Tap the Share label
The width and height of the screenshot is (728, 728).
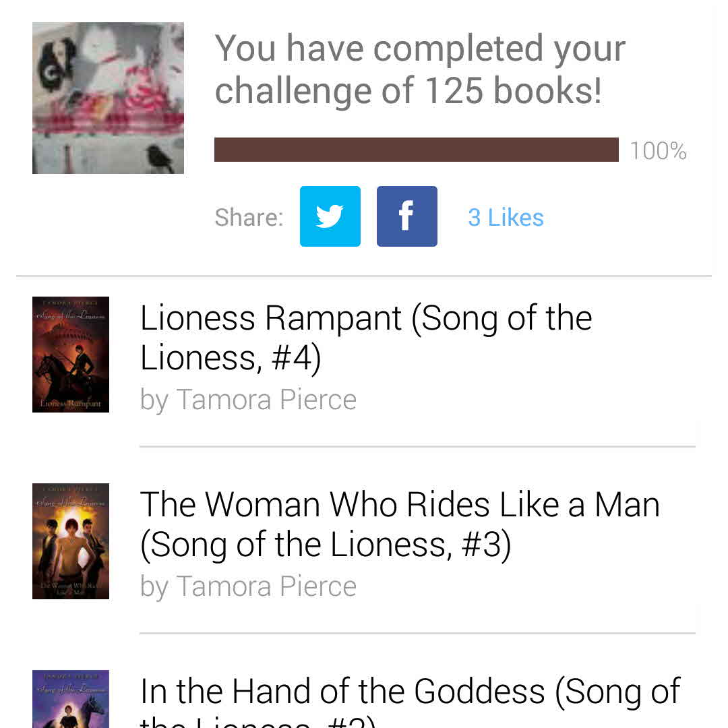coord(249,218)
